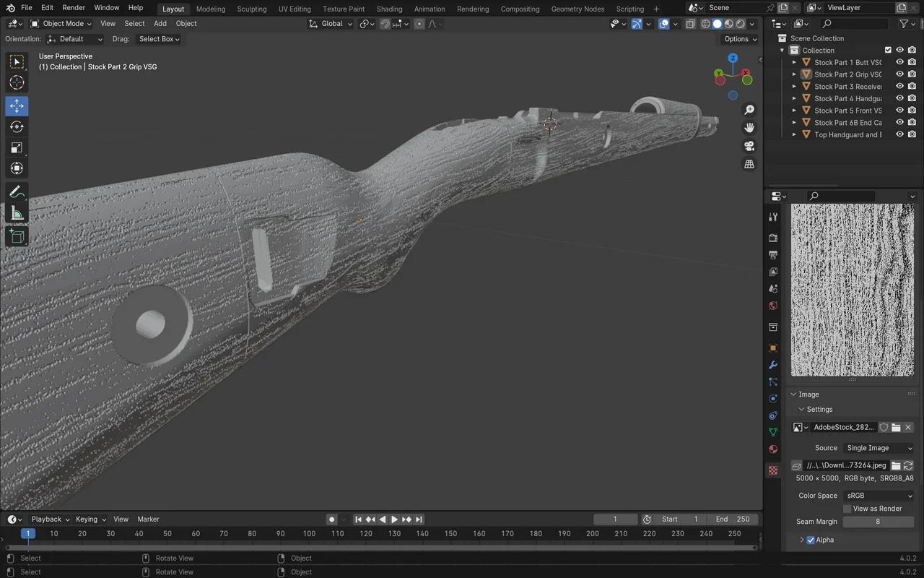The width and height of the screenshot is (924, 578).
Task: Switch to the Shading workspace tab
Action: pyautogui.click(x=389, y=9)
